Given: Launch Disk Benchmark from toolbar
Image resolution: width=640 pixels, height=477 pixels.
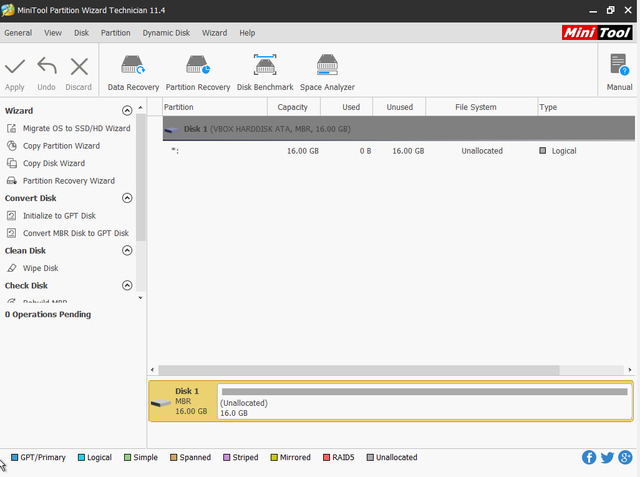Looking at the screenshot, I should coord(265,67).
